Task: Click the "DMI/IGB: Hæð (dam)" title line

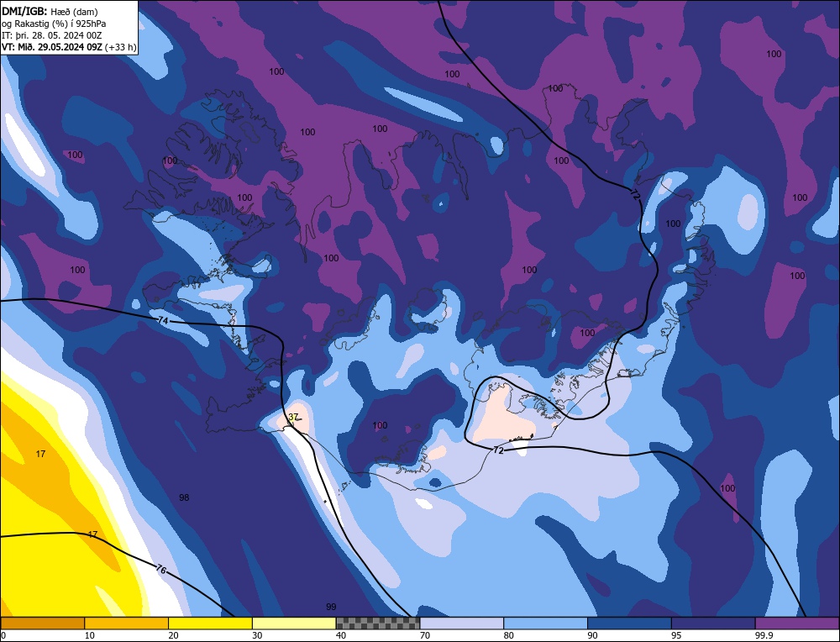Action: 50,11
